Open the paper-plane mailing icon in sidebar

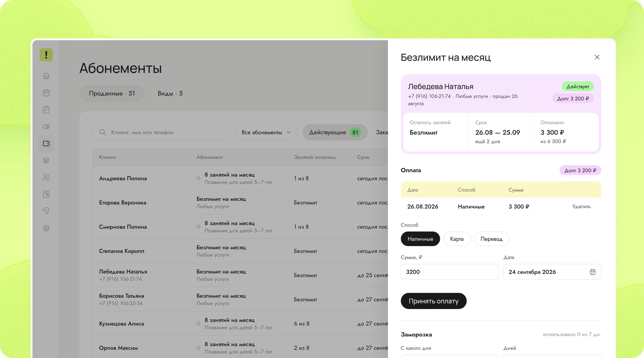pos(46,211)
